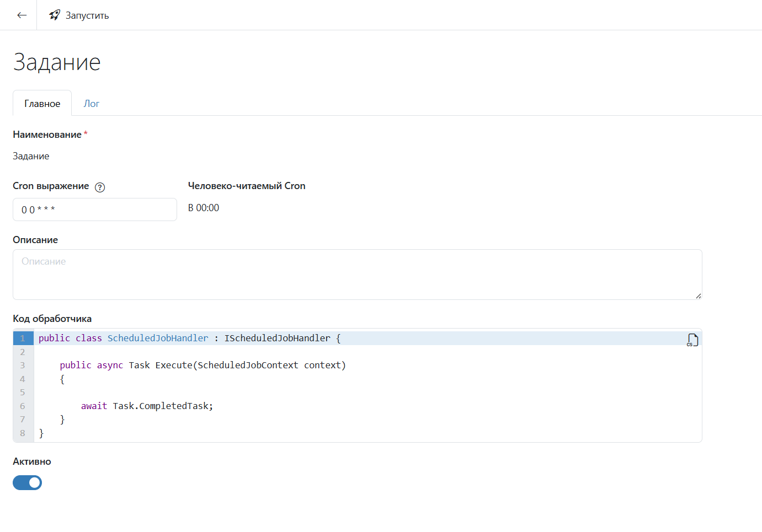Click the human-readable Cron value В 00:00
The height and width of the screenshot is (532, 762).
pos(204,208)
